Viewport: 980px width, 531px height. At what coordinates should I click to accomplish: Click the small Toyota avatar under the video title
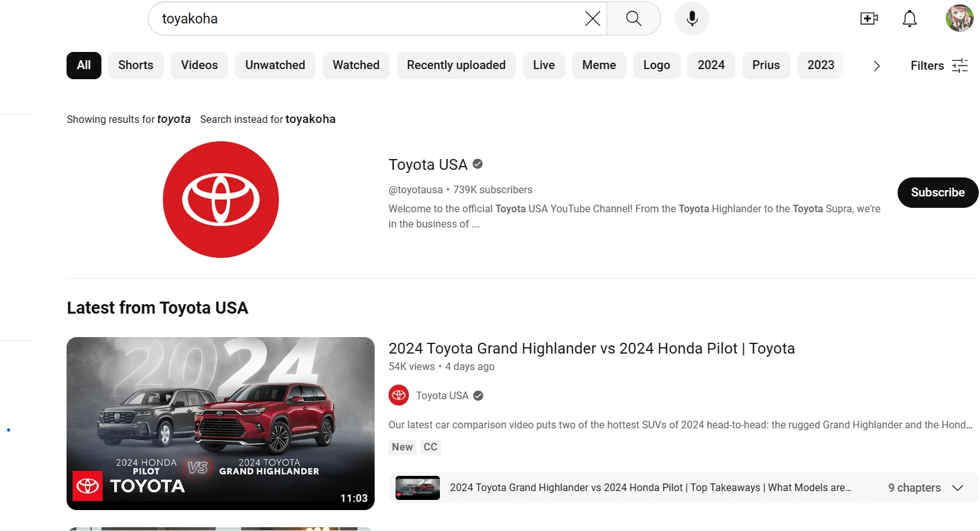(399, 395)
